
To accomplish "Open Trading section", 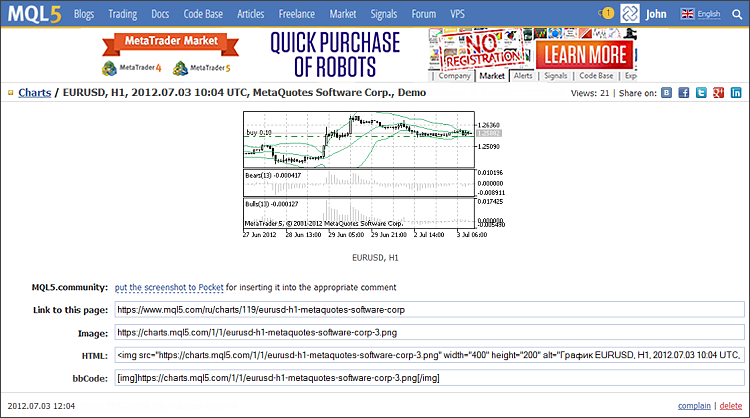I will (122, 14).
